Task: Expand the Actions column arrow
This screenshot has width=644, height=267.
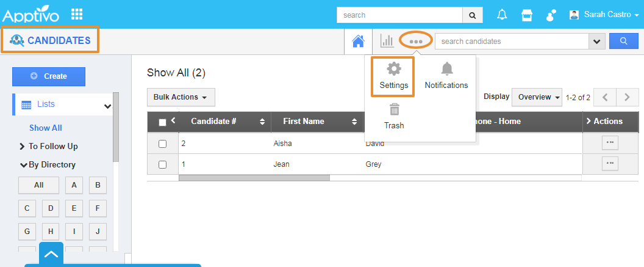Action: [x=589, y=121]
